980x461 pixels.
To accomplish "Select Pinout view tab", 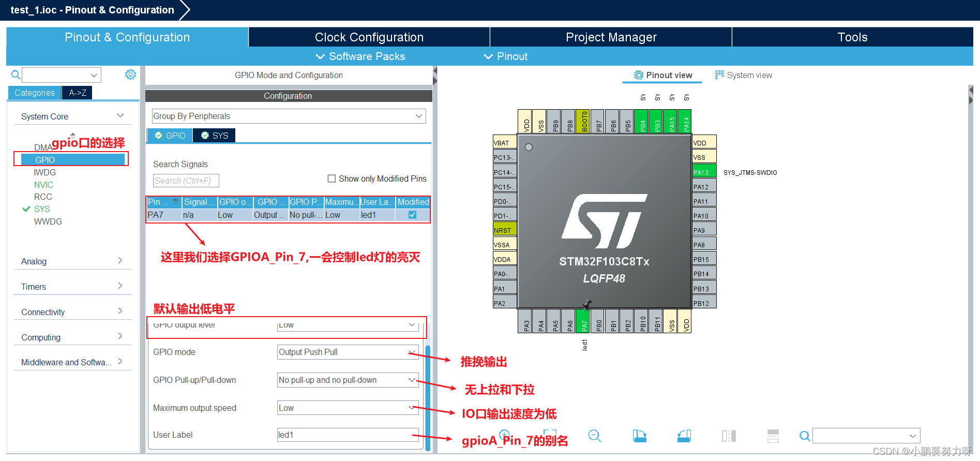I will coord(663,75).
